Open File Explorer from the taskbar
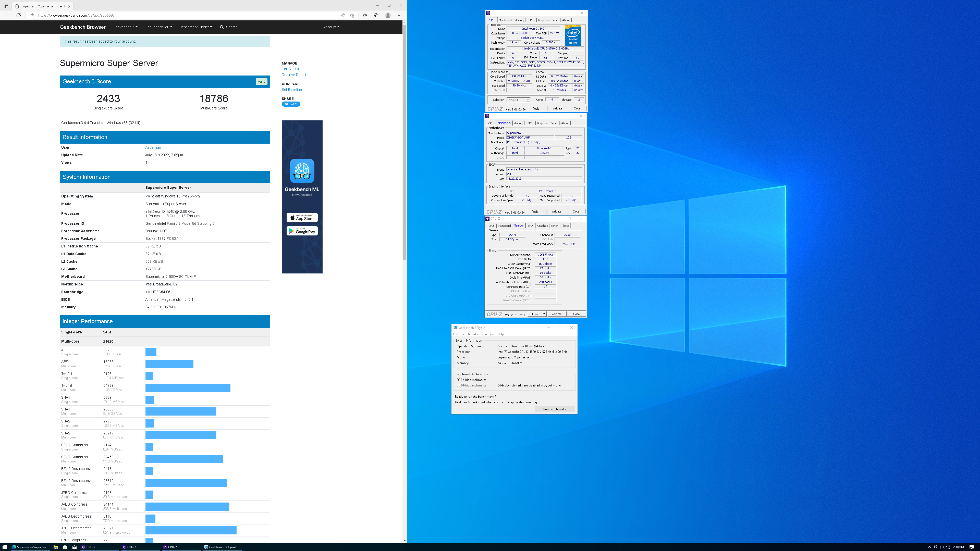This screenshot has height=551, width=980. tap(56, 547)
